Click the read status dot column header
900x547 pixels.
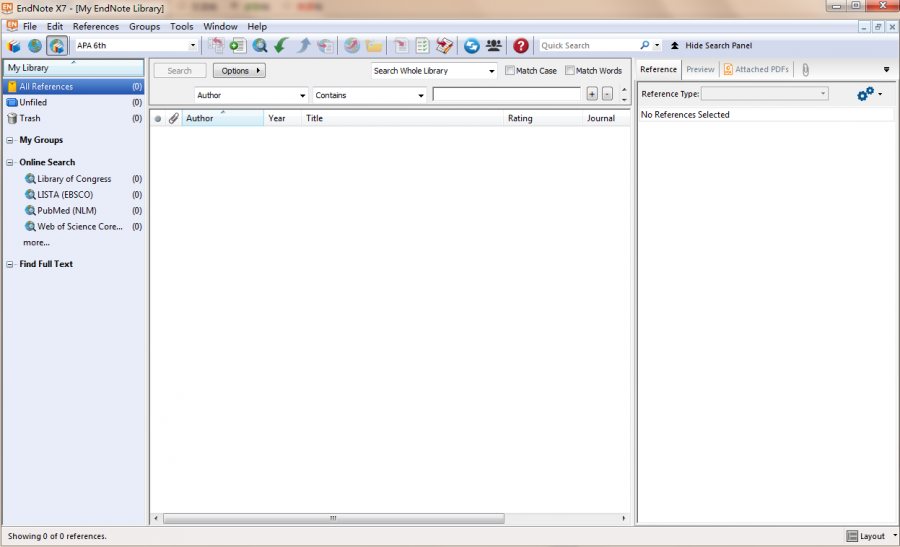pos(158,118)
